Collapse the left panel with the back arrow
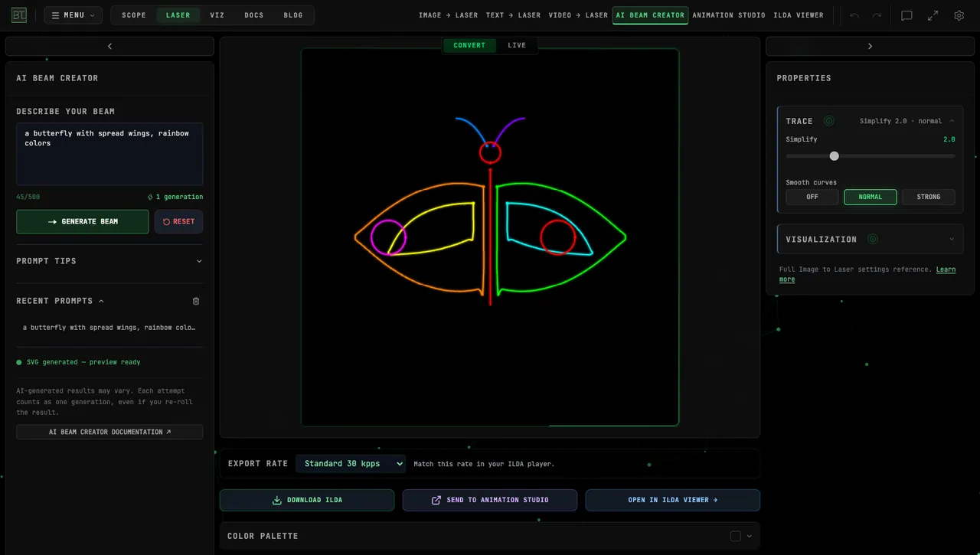 pyautogui.click(x=109, y=46)
